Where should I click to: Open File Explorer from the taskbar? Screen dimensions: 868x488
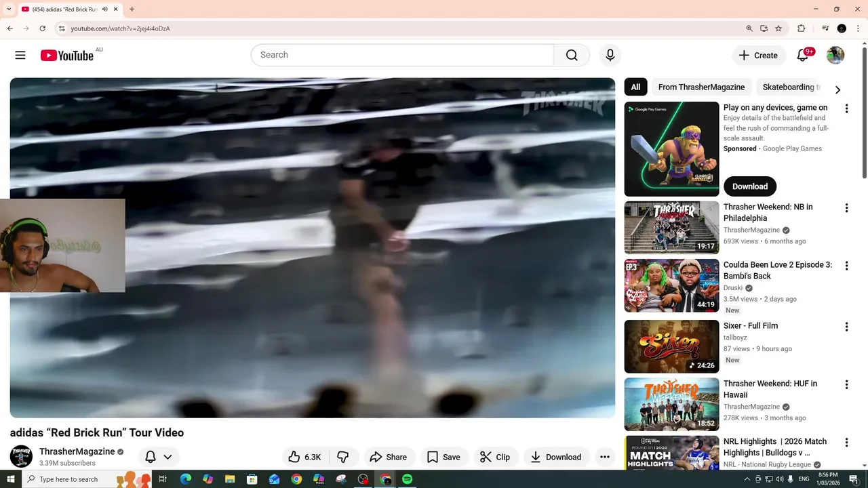point(230,479)
